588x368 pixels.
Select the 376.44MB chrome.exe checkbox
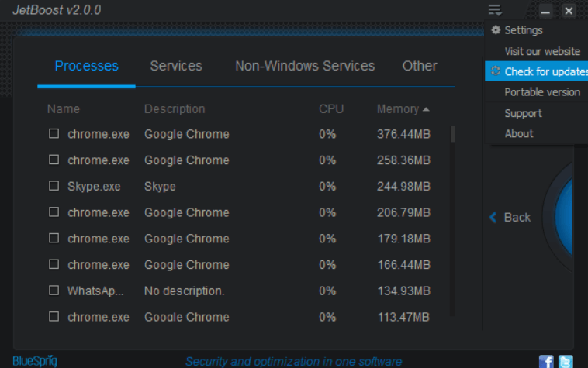[x=54, y=134]
